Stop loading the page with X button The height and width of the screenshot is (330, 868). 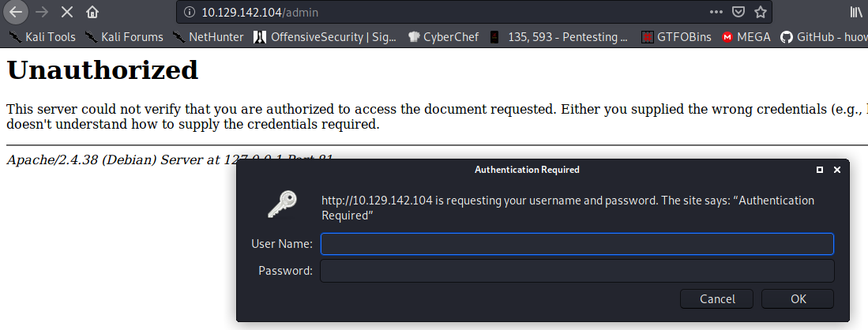67,12
